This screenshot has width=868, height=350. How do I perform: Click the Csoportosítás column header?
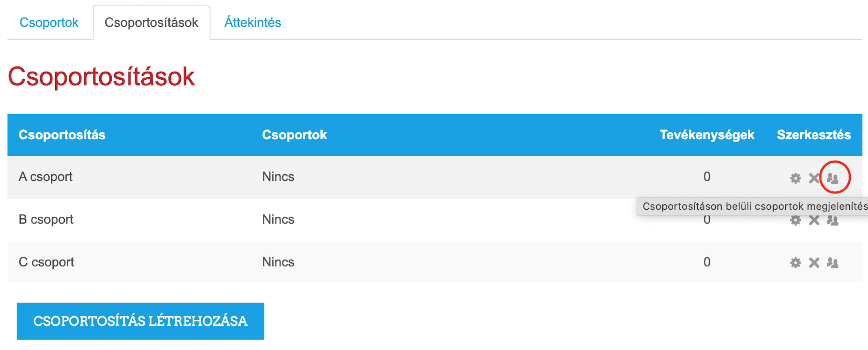click(62, 134)
